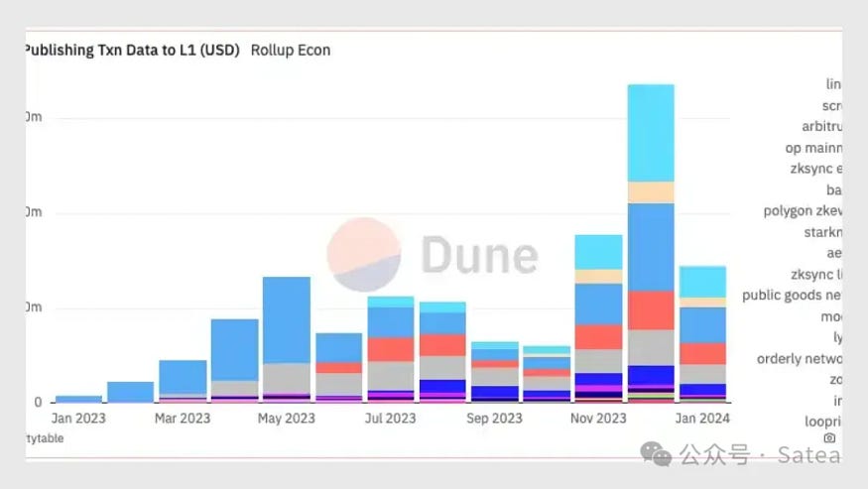Toggle the 'zksync e' legend entry

click(x=816, y=169)
